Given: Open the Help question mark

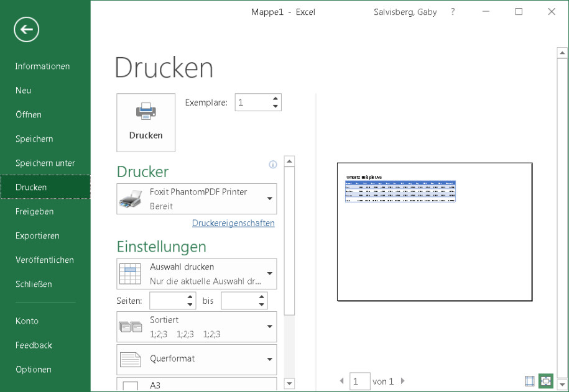Looking at the screenshot, I should coord(453,12).
